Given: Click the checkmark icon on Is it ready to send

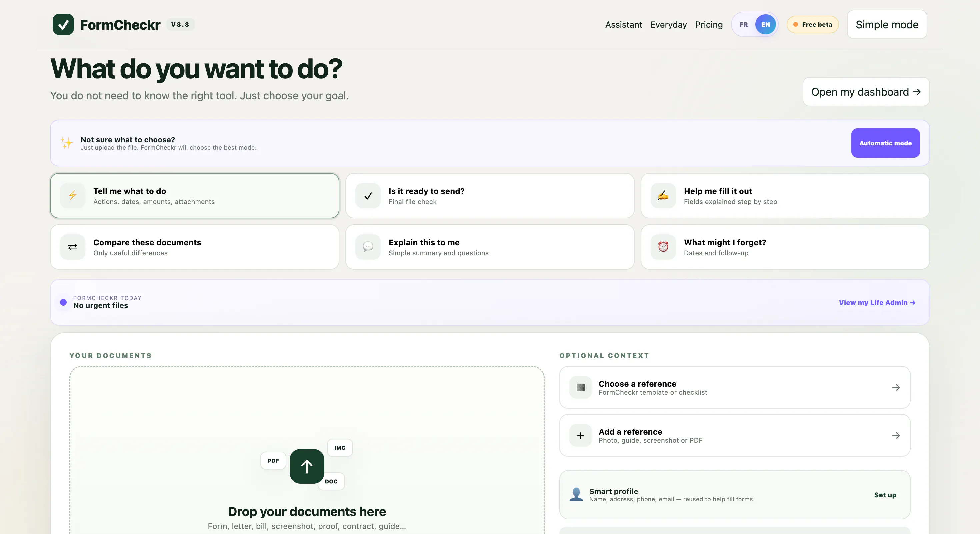Looking at the screenshot, I should (368, 195).
